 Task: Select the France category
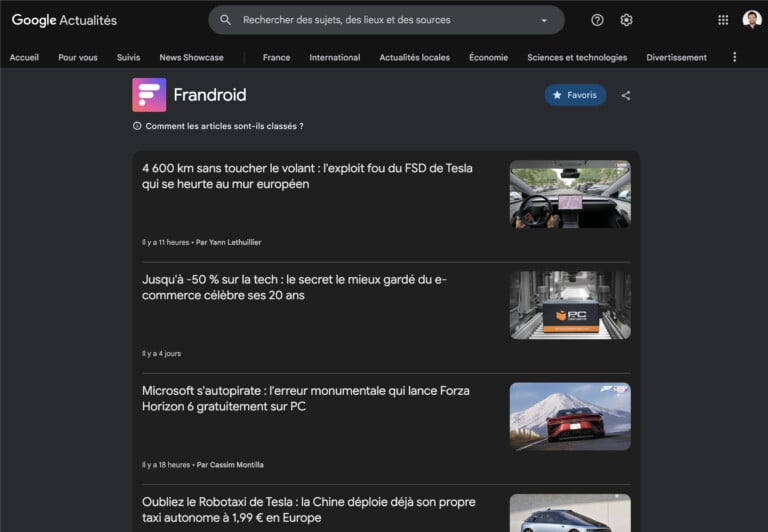coord(276,57)
